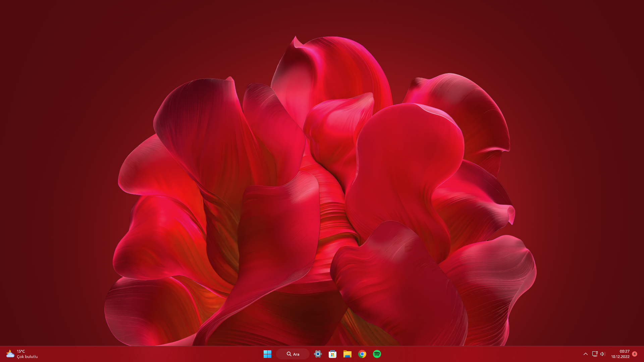Open the Windows Start menu
Image resolution: width=644 pixels, height=362 pixels.
(x=267, y=354)
